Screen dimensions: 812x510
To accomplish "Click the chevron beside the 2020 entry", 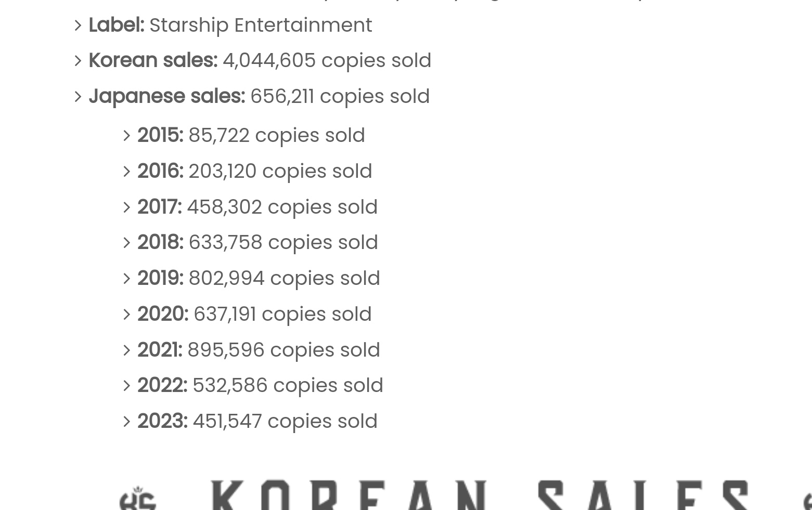I will [x=126, y=315].
